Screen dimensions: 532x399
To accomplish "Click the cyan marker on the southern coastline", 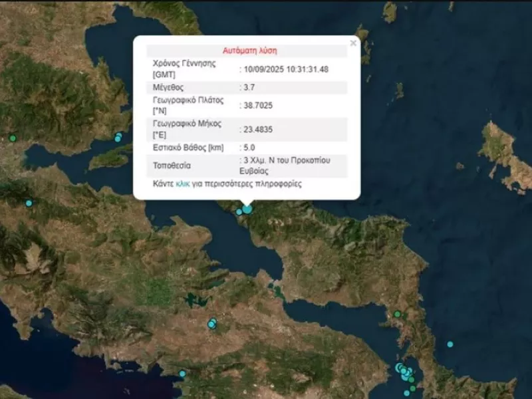I will [x=182, y=374].
